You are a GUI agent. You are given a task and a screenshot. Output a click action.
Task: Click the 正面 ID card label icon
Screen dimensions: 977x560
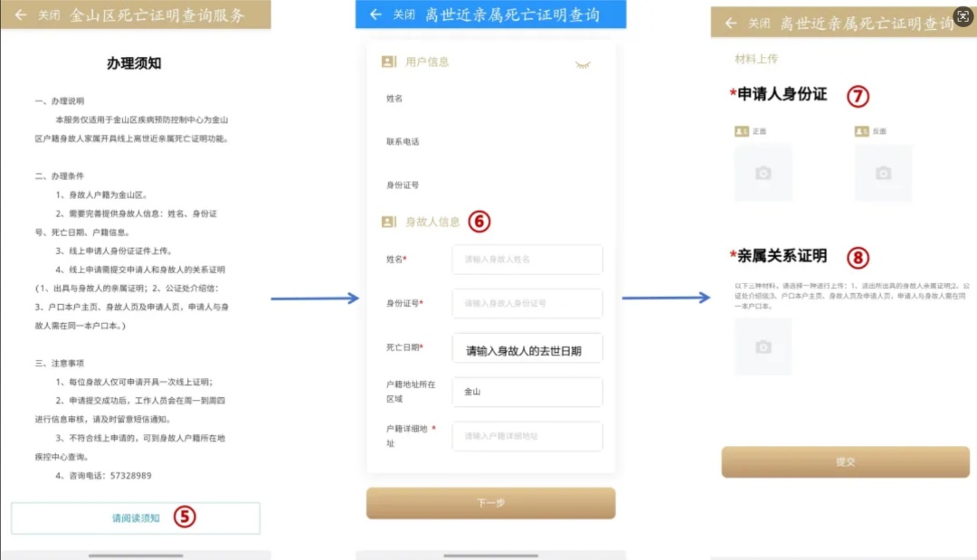coord(742,131)
